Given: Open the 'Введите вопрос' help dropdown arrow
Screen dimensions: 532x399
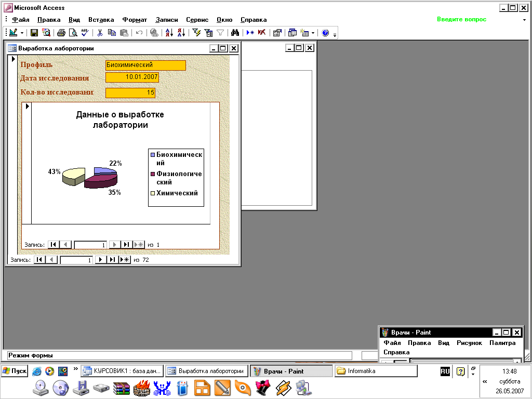Looking at the screenshot, I should 524,20.
